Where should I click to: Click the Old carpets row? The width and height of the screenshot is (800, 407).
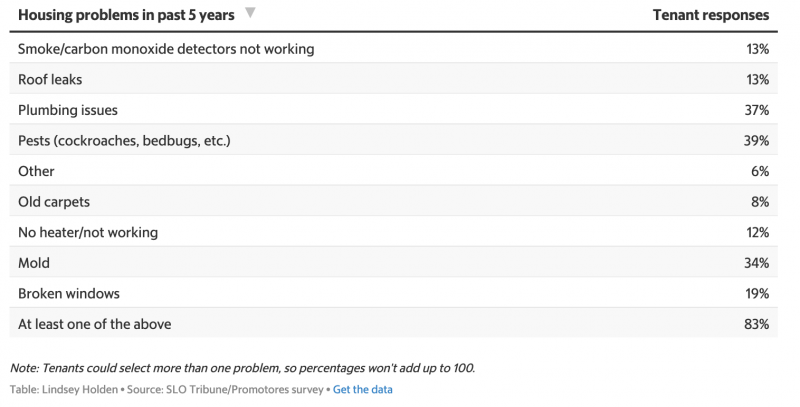click(393, 202)
